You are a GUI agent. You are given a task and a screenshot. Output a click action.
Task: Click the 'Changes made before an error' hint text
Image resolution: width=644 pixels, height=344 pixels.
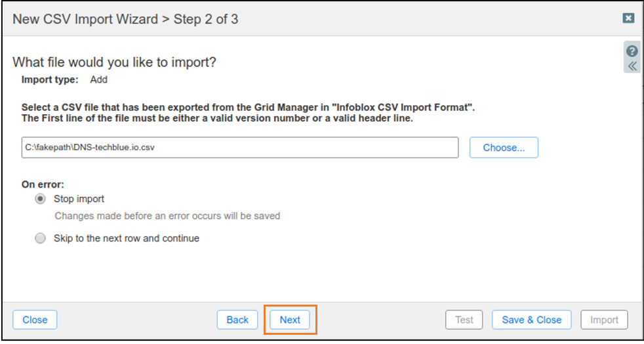point(167,216)
